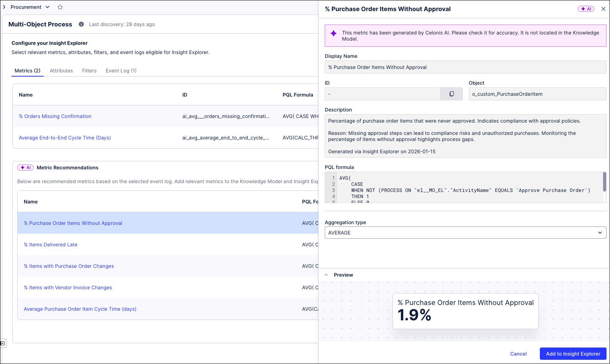This screenshot has height=364, width=610.
Task: Switch to the Attributes tab
Action: pos(61,71)
